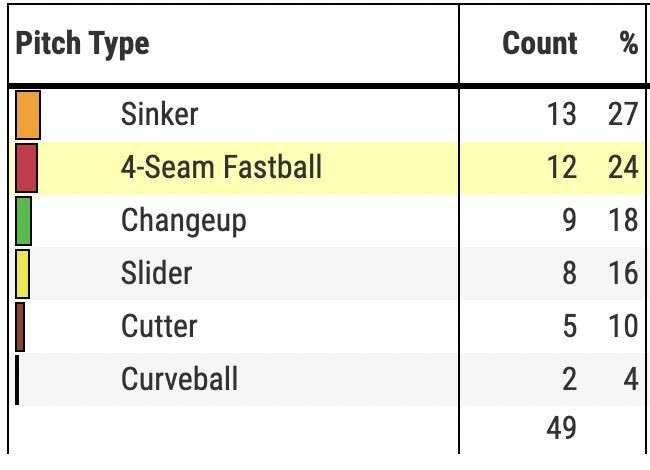650x470 pixels.
Task: Click the yellow Slider color bar
Action: coord(22,274)
